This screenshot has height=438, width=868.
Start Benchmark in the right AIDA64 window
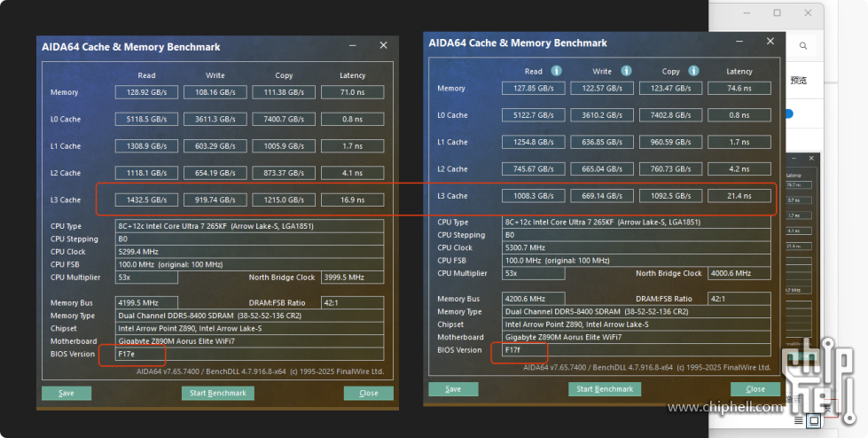(x=605, y=389)
